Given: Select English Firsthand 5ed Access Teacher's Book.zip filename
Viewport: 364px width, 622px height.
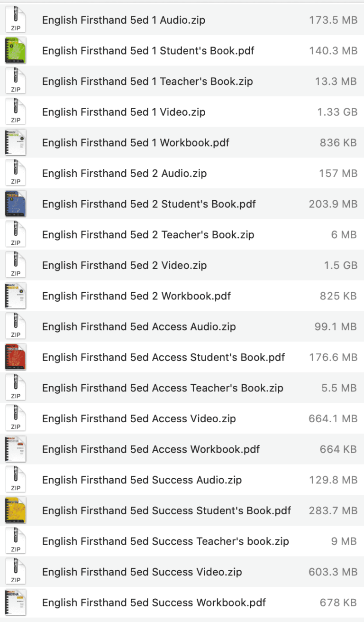Looking at the screenshot, I should click(x=163, y=388).
